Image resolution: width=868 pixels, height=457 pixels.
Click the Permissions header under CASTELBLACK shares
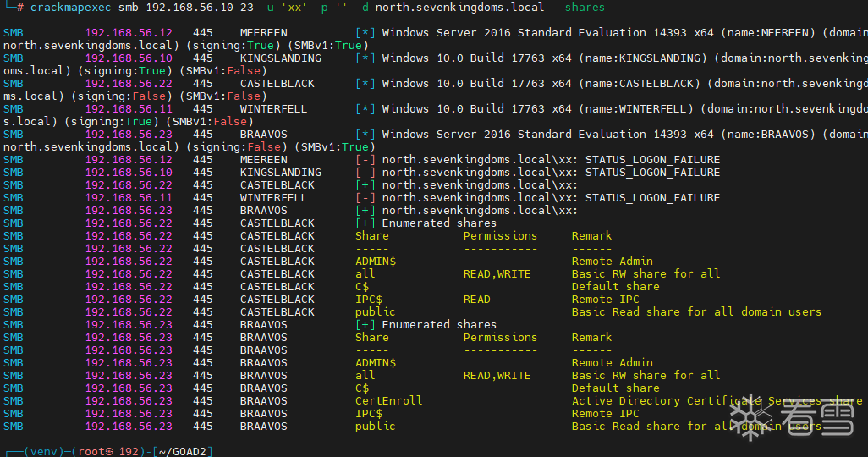(x=500, y=236)
